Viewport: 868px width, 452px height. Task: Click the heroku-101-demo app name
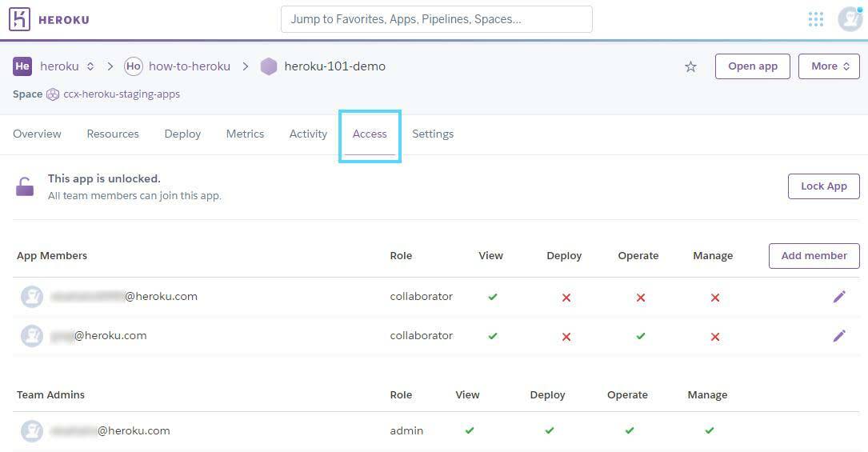[x=335, y=66]
